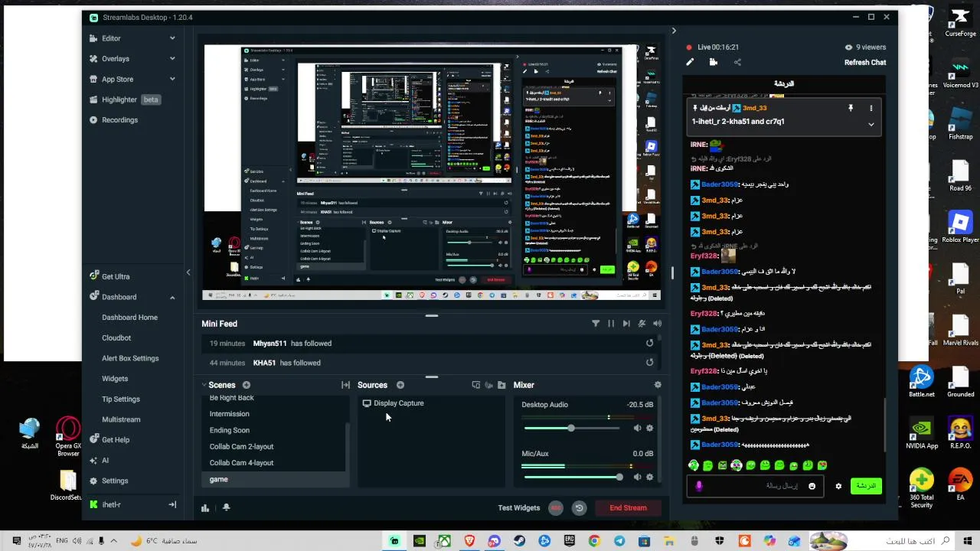Open Dashboard Home
The height and width of the screenshot is (551, 980).
129,318
